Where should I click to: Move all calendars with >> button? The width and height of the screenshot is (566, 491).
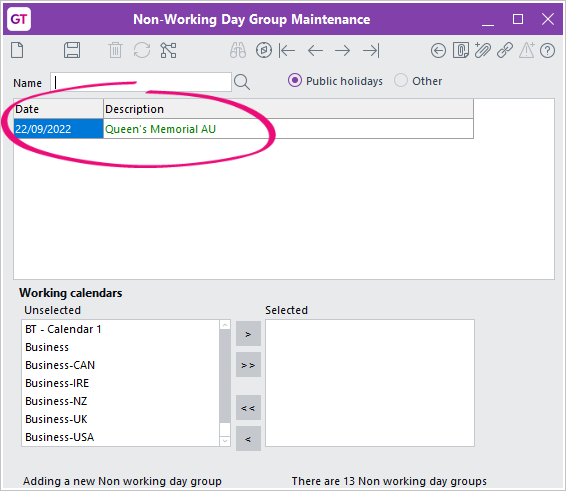248,365
